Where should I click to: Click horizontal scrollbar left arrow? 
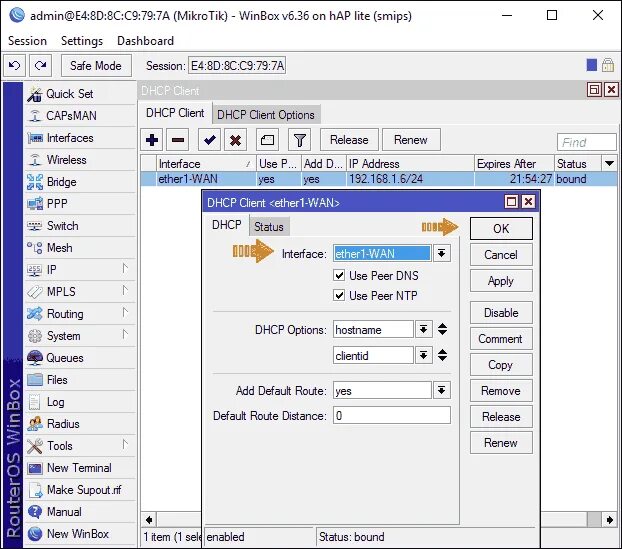[x=149, y=519]
